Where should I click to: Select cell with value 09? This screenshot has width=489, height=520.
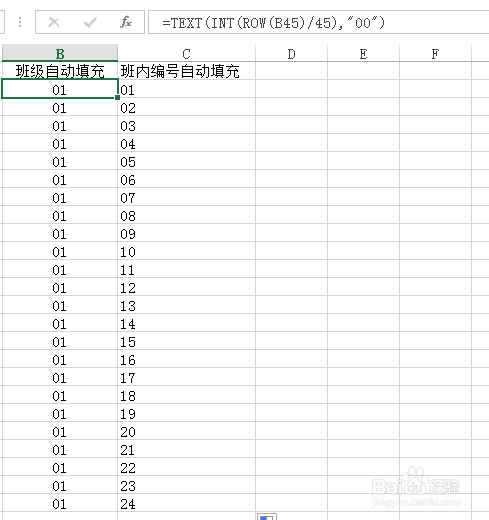[187, 234]
